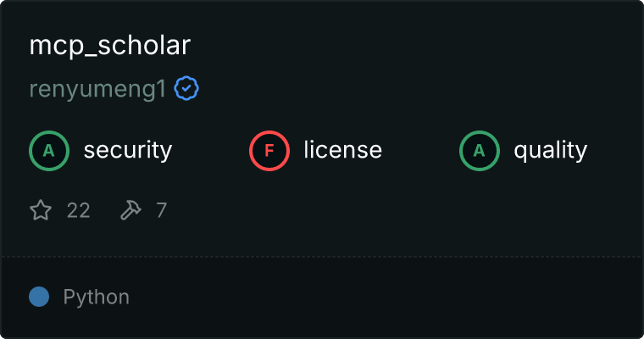644x339 pixels.
Task: Click the red license grade F circle
Action: point(269,151)
